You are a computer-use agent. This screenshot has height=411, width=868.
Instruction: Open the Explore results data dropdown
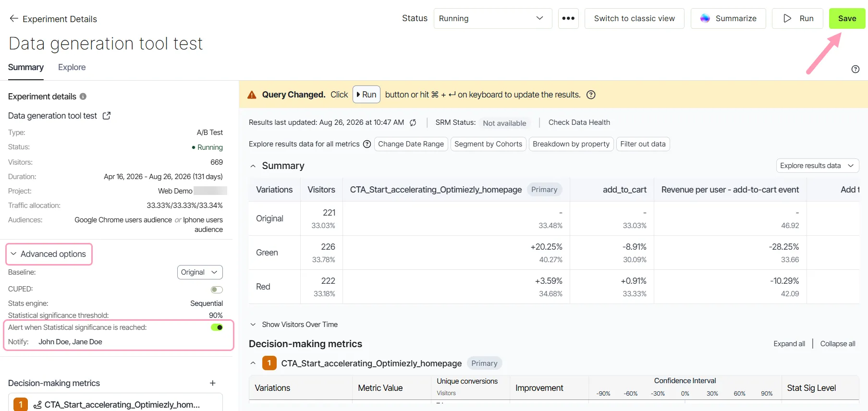pos(818,166)
